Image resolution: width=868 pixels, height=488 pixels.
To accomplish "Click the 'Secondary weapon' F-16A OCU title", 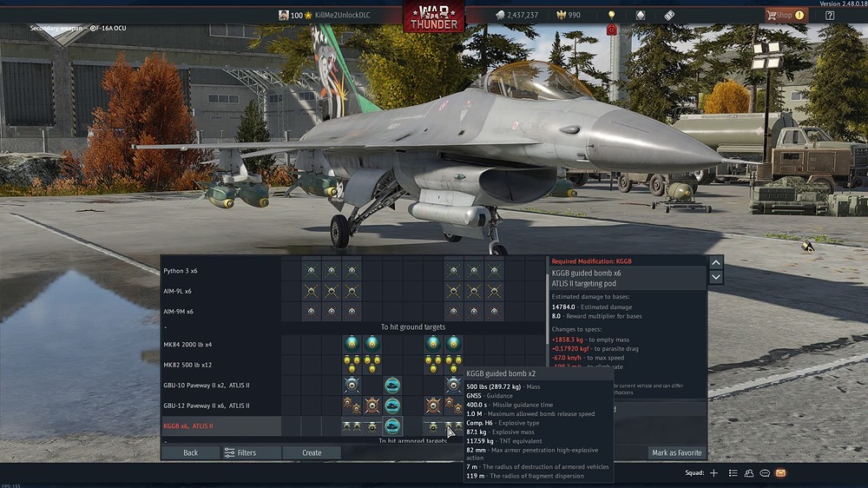I will (78, 28).
